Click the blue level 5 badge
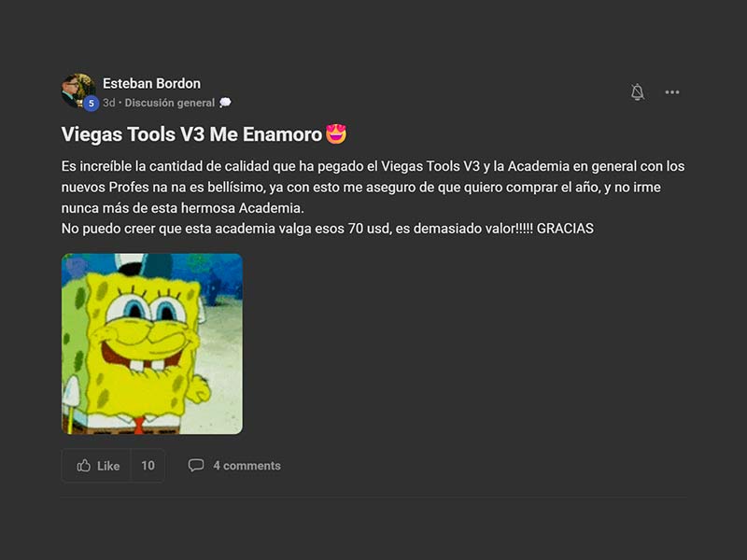 (91, 104)
